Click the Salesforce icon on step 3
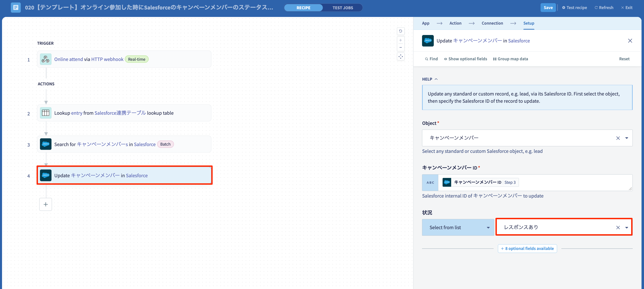The width and height of the screenshot is (644, 289). click(46, 144)
